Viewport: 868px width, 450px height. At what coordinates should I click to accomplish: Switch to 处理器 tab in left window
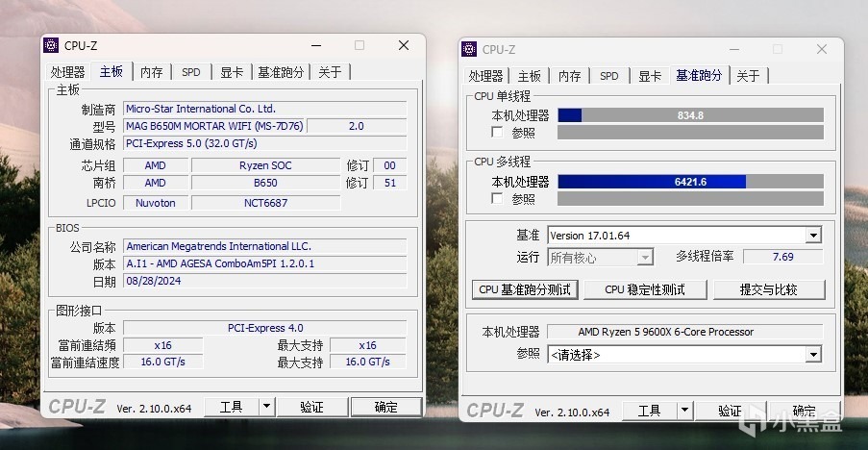[67, 72]
